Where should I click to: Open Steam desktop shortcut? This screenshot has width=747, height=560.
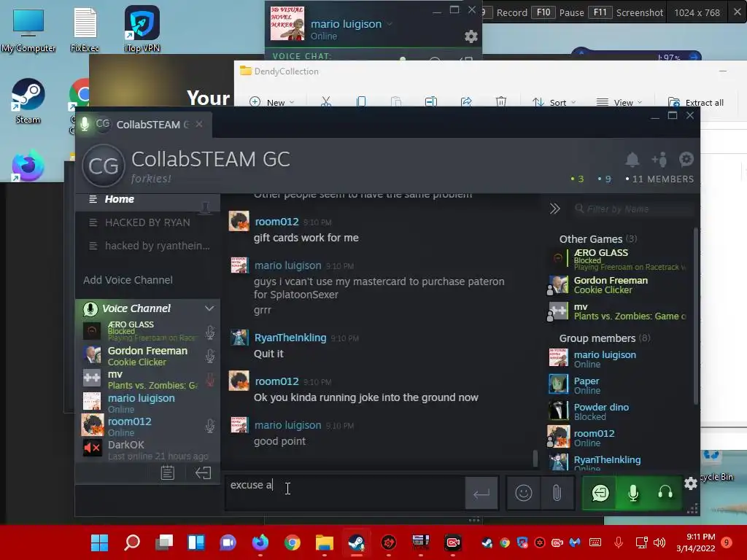pos(28,101)
